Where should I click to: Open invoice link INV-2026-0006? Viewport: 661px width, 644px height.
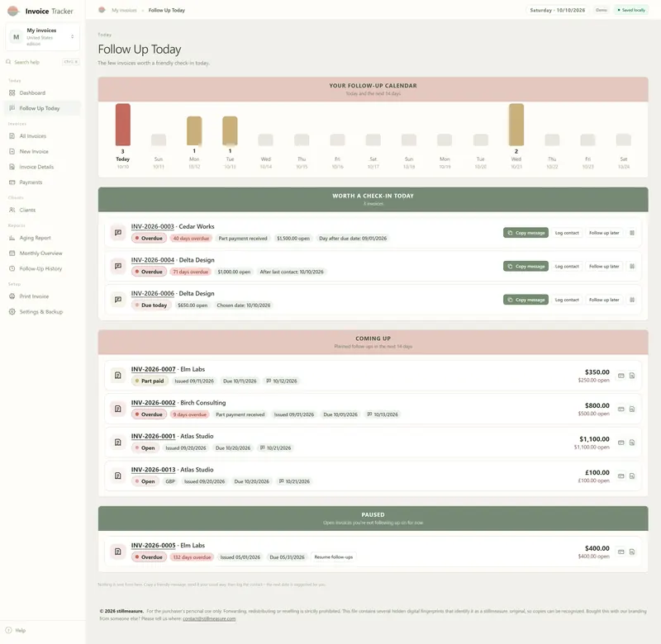pyautogui.click(x=153, y=294)
